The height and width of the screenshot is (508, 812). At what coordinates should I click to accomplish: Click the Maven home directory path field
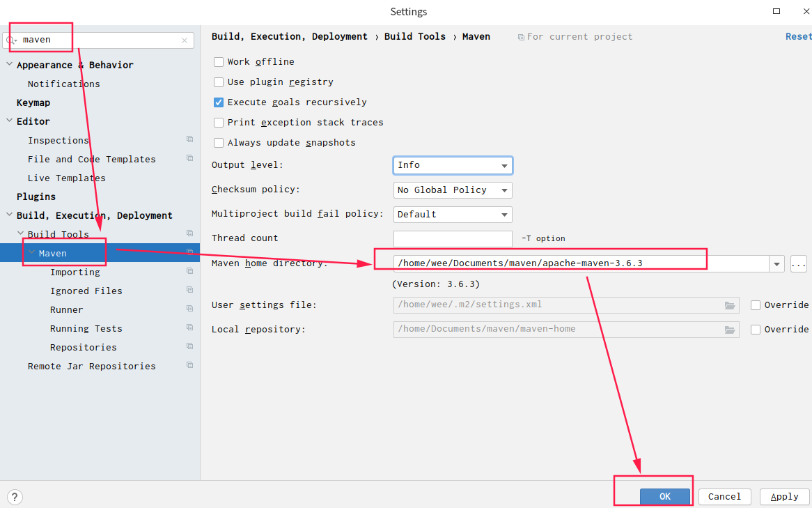coord(581,264)
